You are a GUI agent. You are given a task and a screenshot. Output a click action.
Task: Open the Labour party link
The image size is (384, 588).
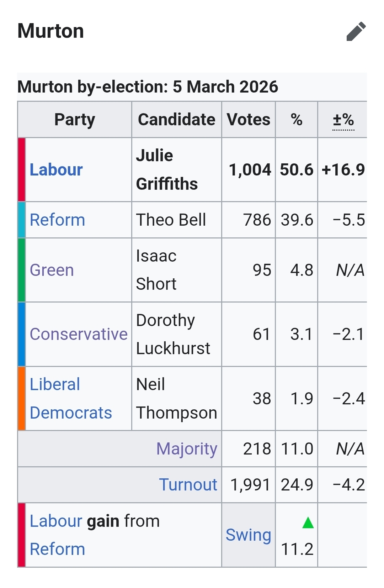tap(56, 170)
